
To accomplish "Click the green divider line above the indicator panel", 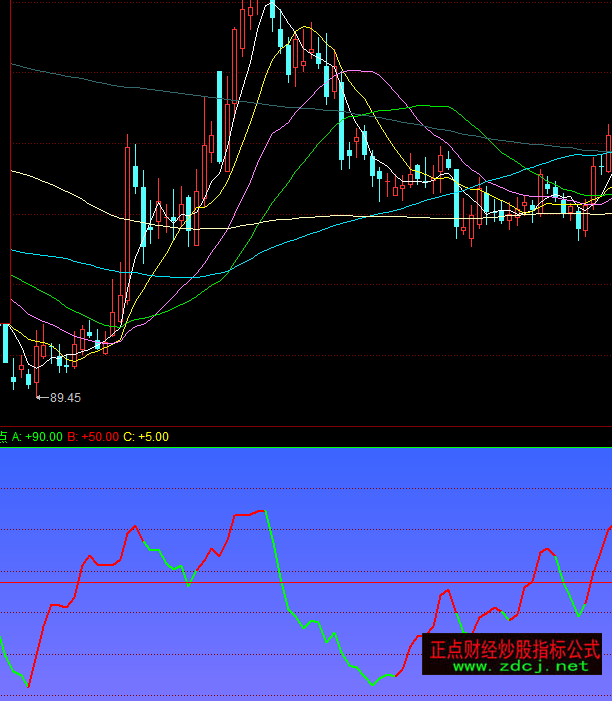I will [300, 447].
